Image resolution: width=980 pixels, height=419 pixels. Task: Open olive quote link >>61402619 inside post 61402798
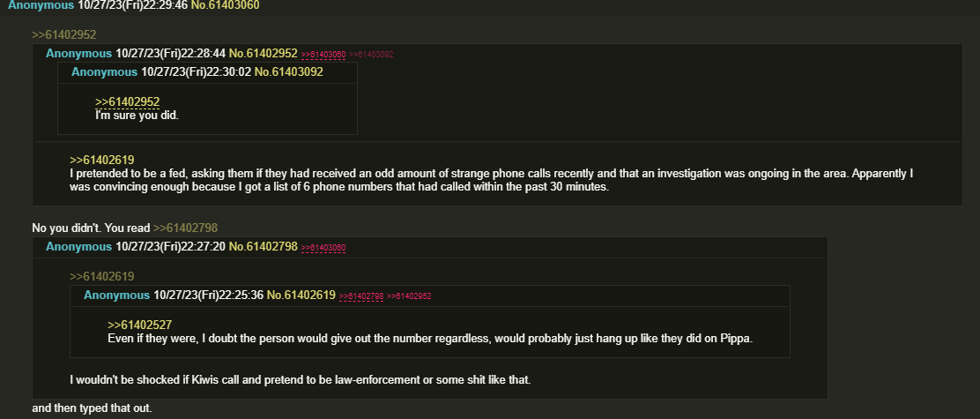coord(102,276)
